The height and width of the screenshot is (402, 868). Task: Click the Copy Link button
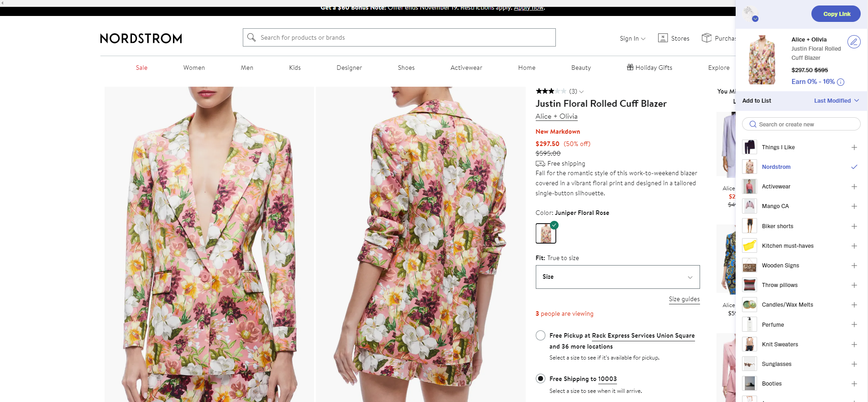[x=836, y=14]
